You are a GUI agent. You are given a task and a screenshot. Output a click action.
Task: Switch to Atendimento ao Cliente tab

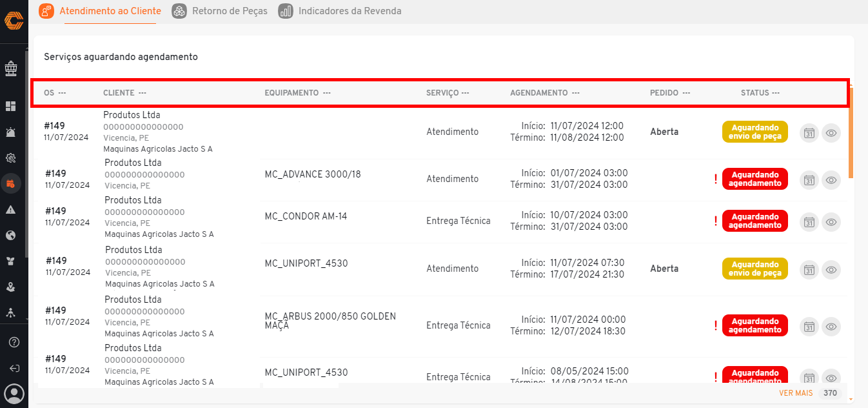101,11
